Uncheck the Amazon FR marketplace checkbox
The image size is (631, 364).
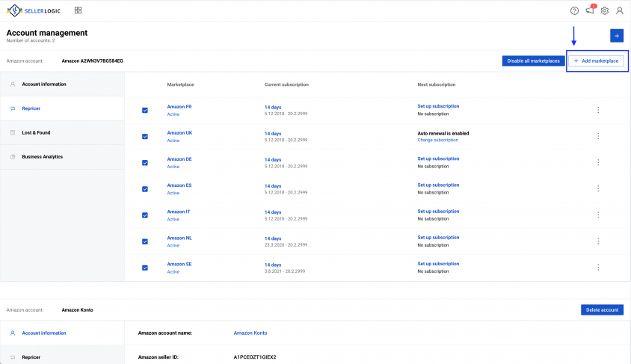tap(145, 110)
